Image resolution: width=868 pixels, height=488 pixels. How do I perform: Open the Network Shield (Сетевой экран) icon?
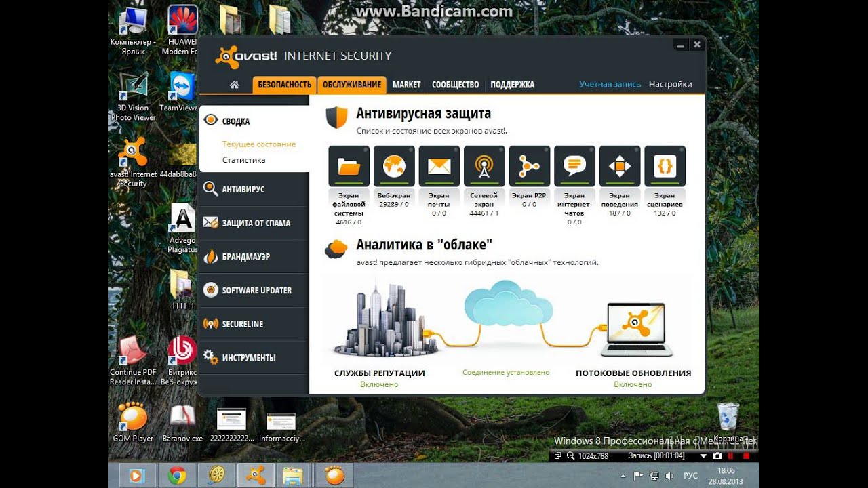tap(484, 165)
